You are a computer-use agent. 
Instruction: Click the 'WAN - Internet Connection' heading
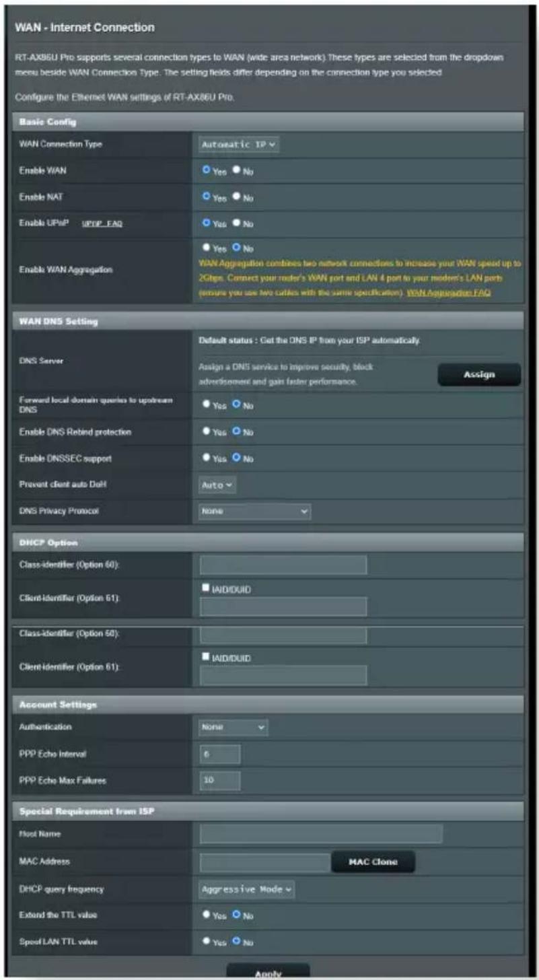point(85,28)
